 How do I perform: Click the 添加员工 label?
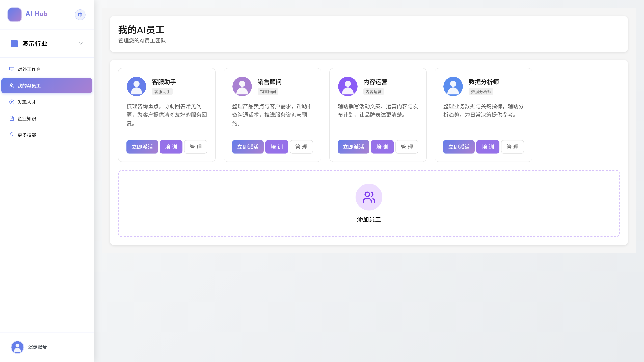pyautogui.click(x=369, y=219)
